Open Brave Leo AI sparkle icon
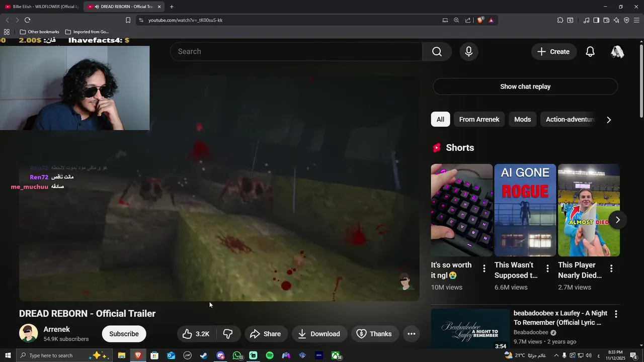Viewport: 644px width, 362px height. tap(616, 20)
